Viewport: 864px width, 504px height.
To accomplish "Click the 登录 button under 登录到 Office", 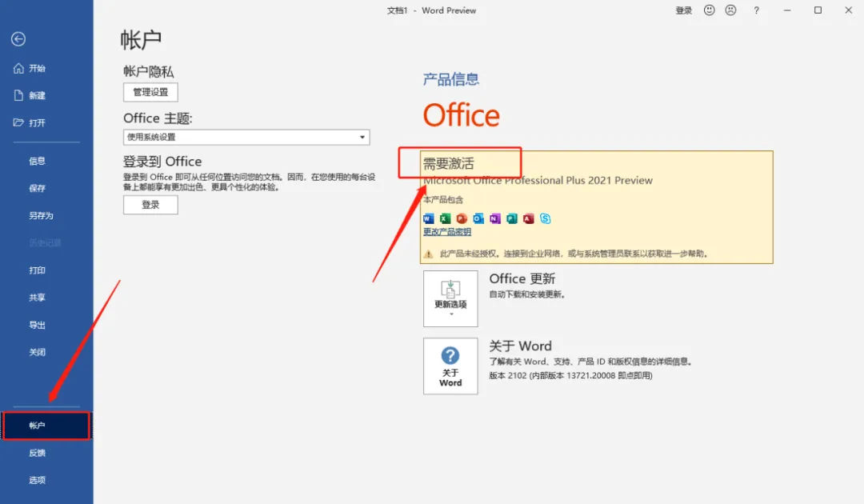I will point(150,205).
